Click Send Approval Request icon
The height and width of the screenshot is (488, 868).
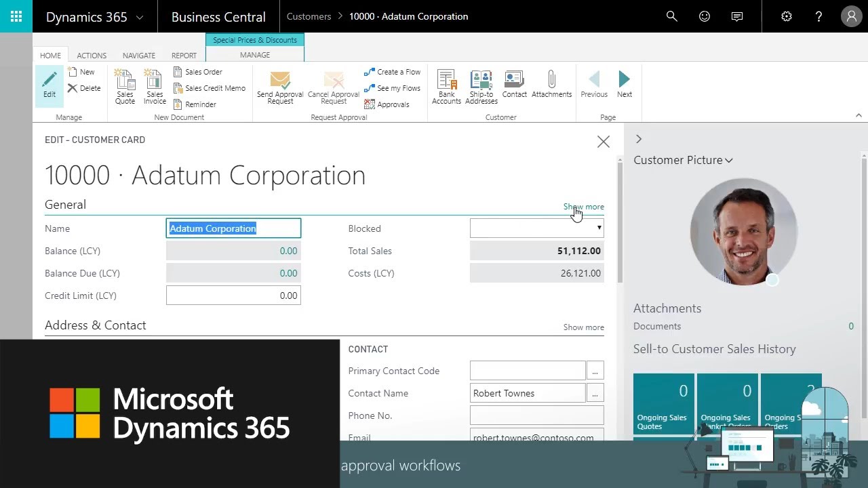[x=280, y=87]
